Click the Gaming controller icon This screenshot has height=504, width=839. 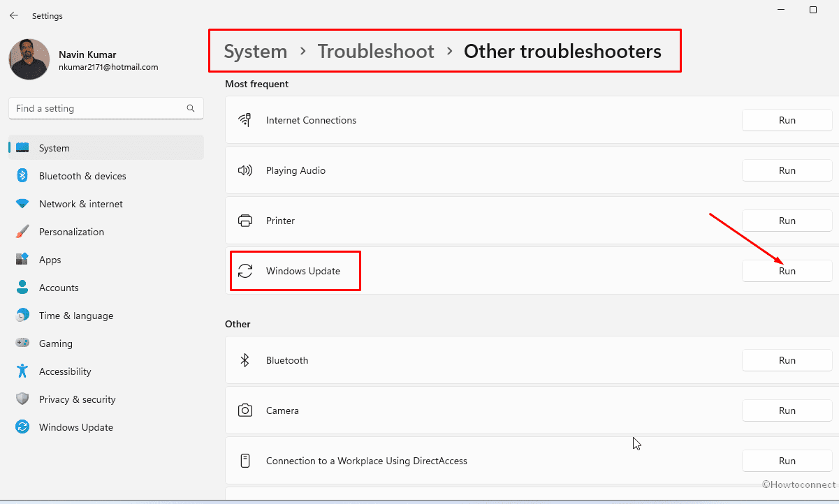22,343
